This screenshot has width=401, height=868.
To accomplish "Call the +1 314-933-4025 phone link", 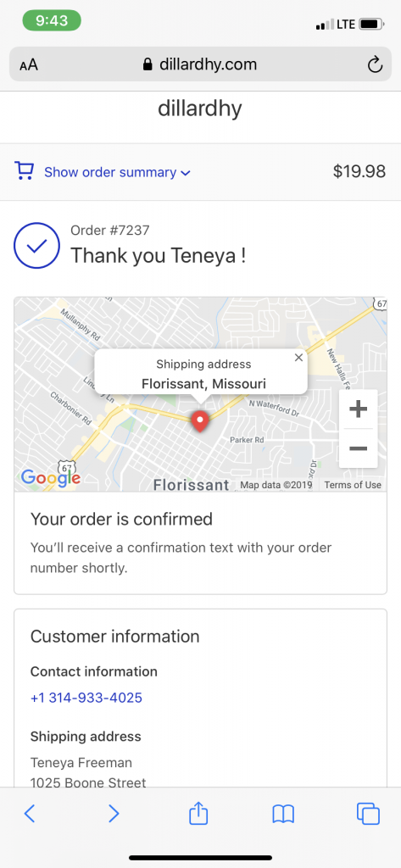I will point(86,698).
